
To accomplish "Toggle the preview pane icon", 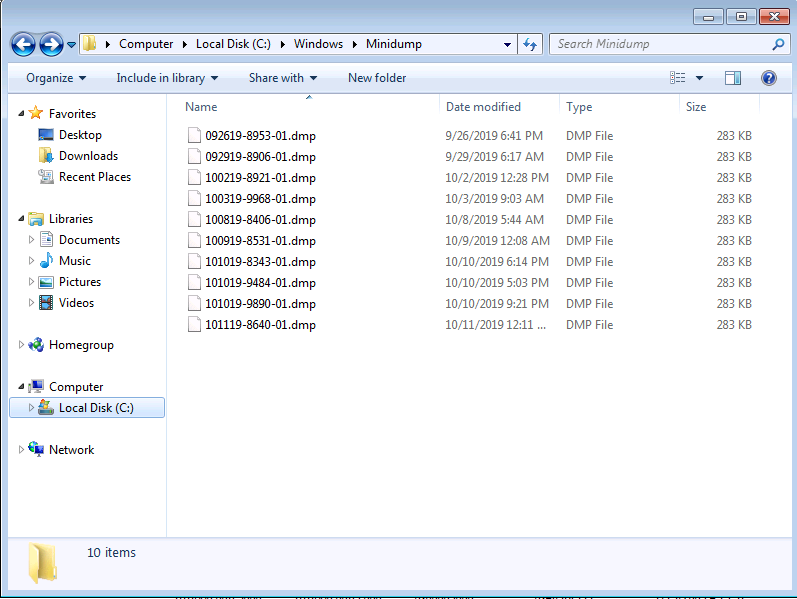I will (x=733, y=78).
